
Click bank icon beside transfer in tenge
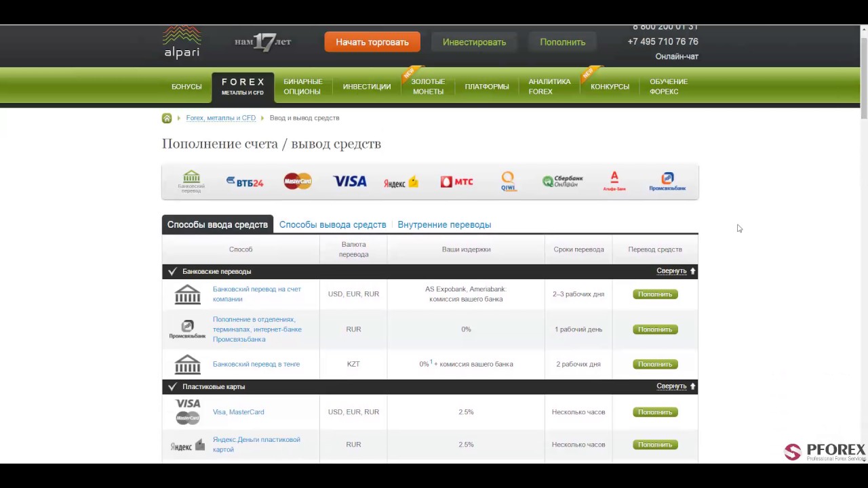(x=188, y=364)
